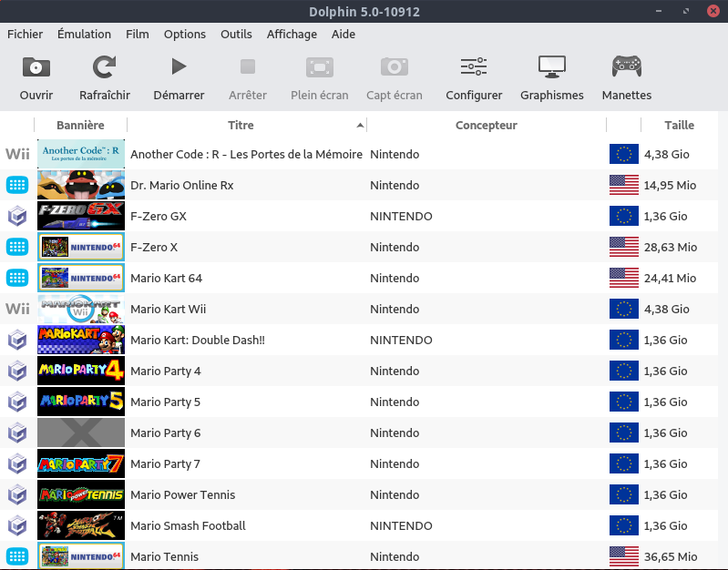The image size is (728, 570).
Task: Click the Arrêter stop icon
Action: coord(248,66)
